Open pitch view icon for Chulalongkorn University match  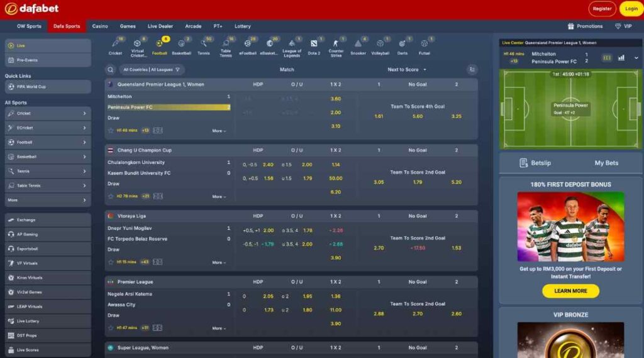[x=158, y=197]
